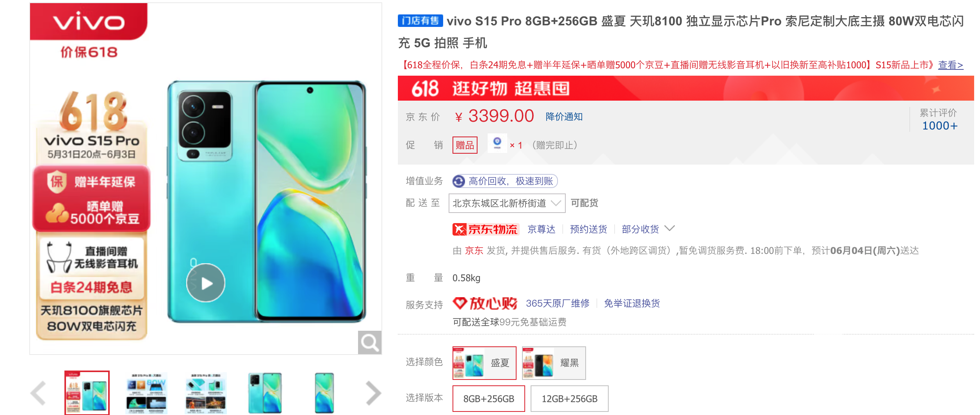Play the product video
The image size is (980, 415).
[206, 283]
